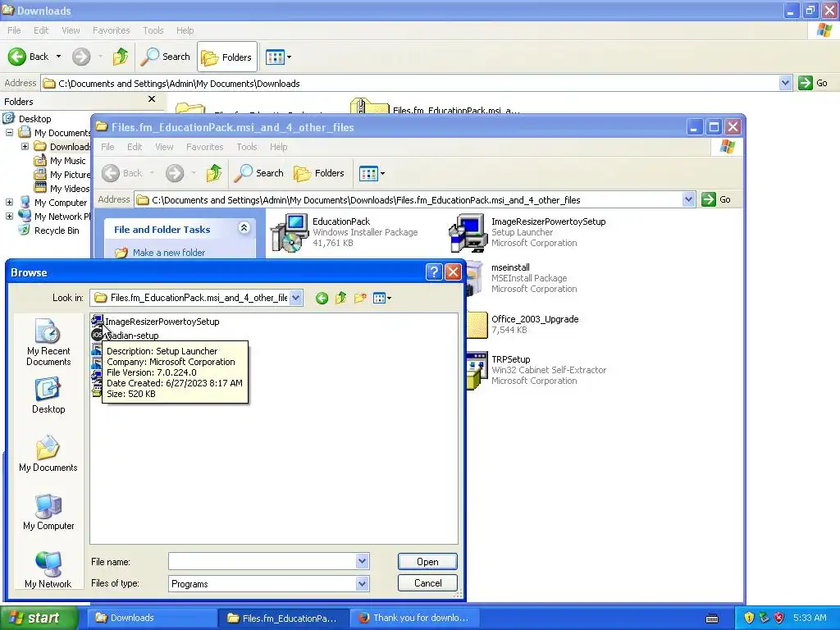Open File menu in Downloads window

(14, 30)
